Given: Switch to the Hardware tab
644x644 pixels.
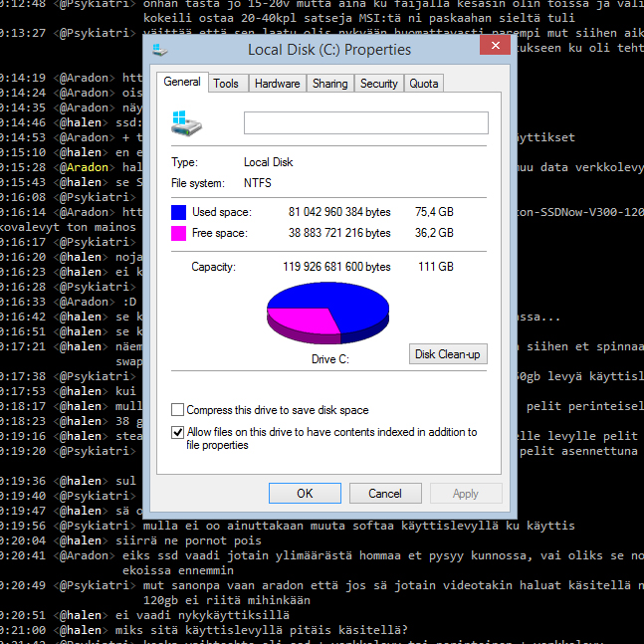Looking at the screenshot, I should 277,84.
